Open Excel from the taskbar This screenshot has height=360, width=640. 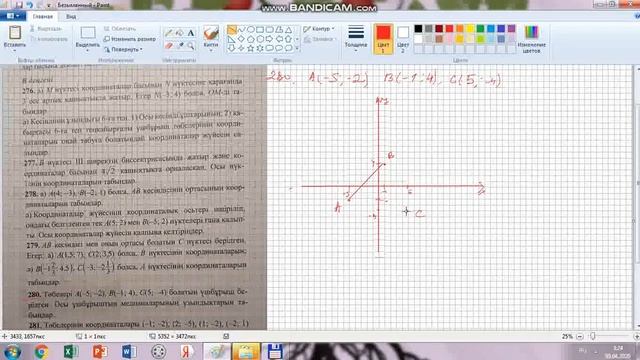coord(71,351)
